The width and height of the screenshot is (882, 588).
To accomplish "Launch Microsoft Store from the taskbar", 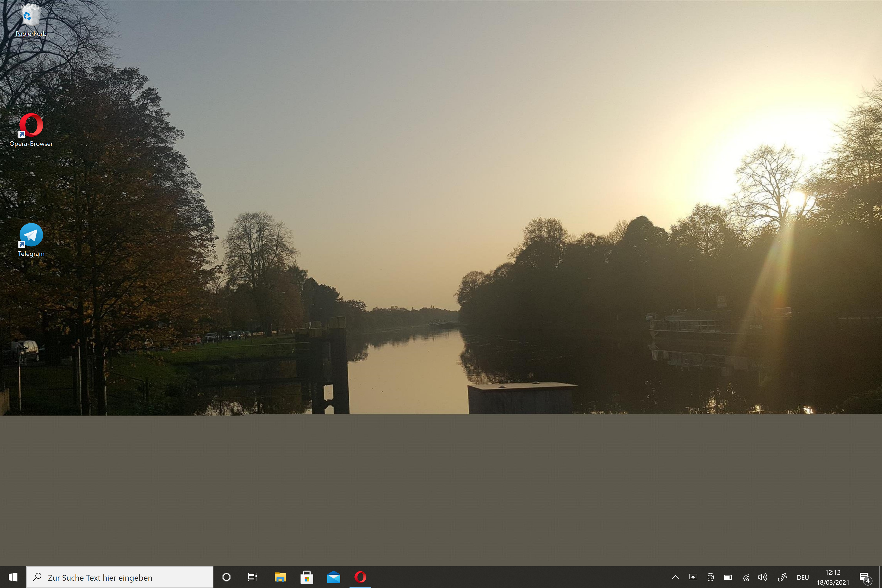I will pos(307,577).
